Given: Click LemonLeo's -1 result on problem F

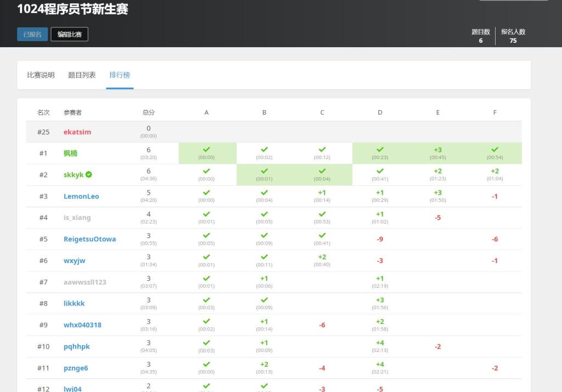Looking at the screenshot, I should click(x=495, y=196).
